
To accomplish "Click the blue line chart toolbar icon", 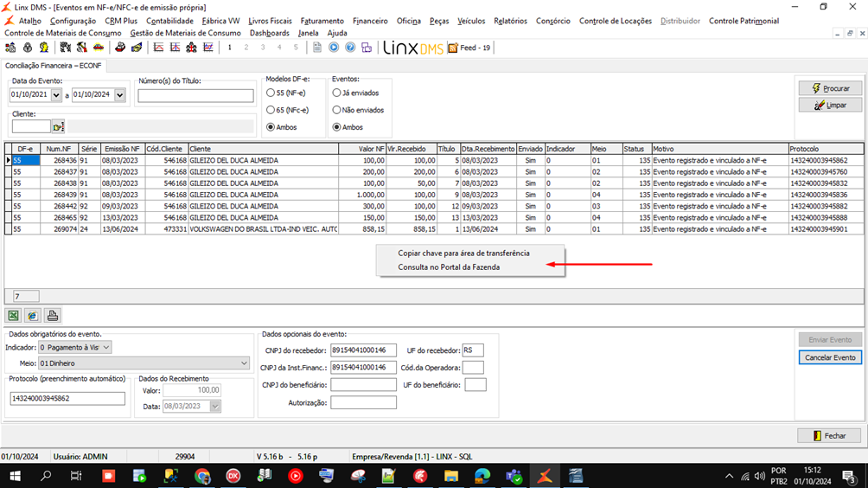I will [x=208, y=48].
